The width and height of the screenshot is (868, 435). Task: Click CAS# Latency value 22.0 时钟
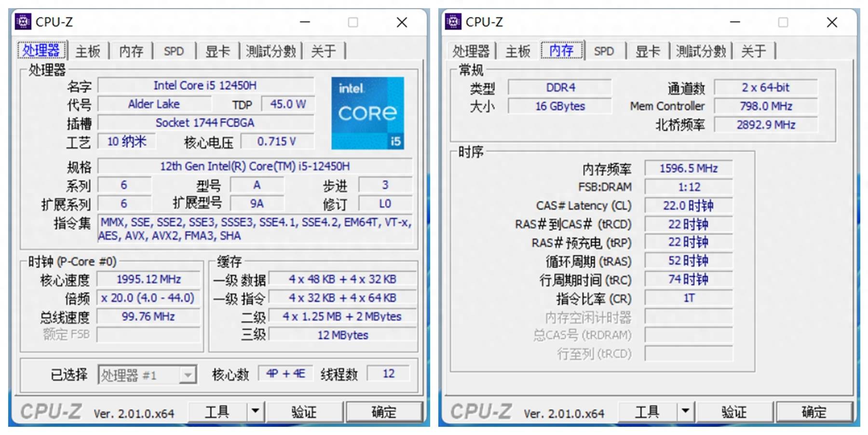tap(689, 205)
